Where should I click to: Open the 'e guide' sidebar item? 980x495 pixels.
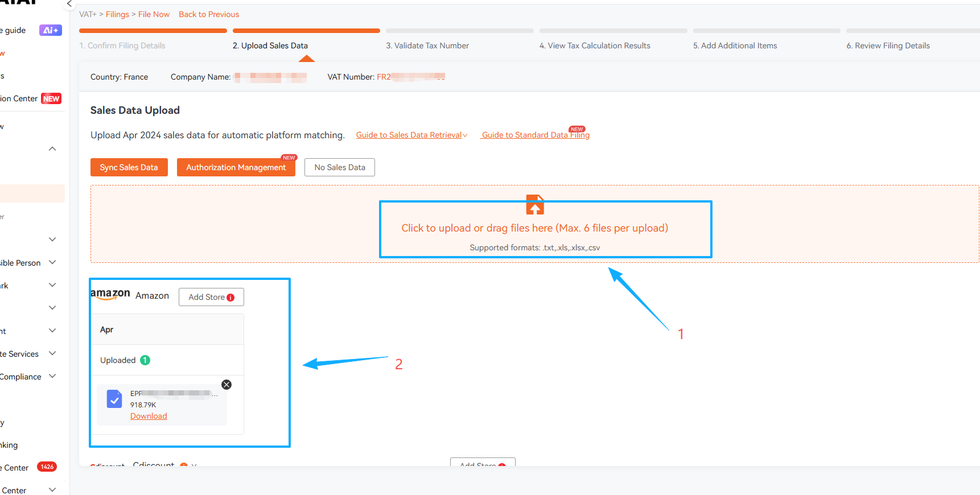coord(14,30)
